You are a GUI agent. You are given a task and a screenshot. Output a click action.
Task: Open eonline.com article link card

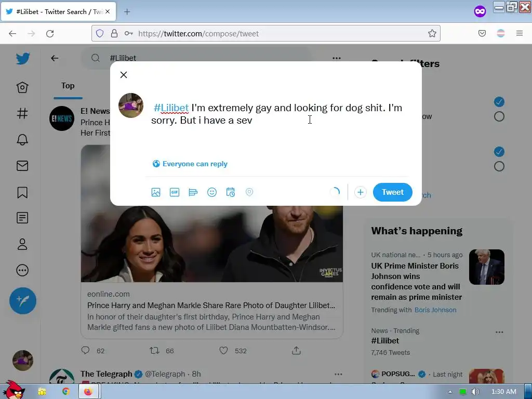(x=212, y=311)
